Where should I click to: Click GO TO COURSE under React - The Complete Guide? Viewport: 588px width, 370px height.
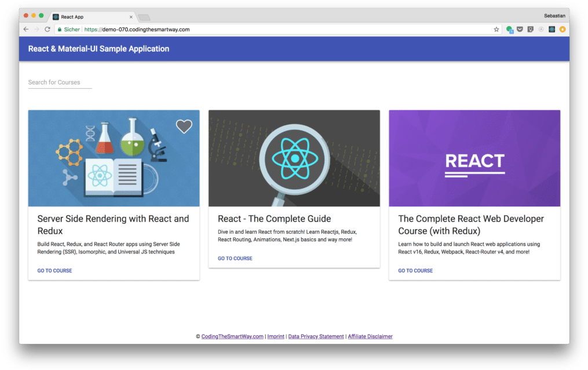click(x=235, y=258)
